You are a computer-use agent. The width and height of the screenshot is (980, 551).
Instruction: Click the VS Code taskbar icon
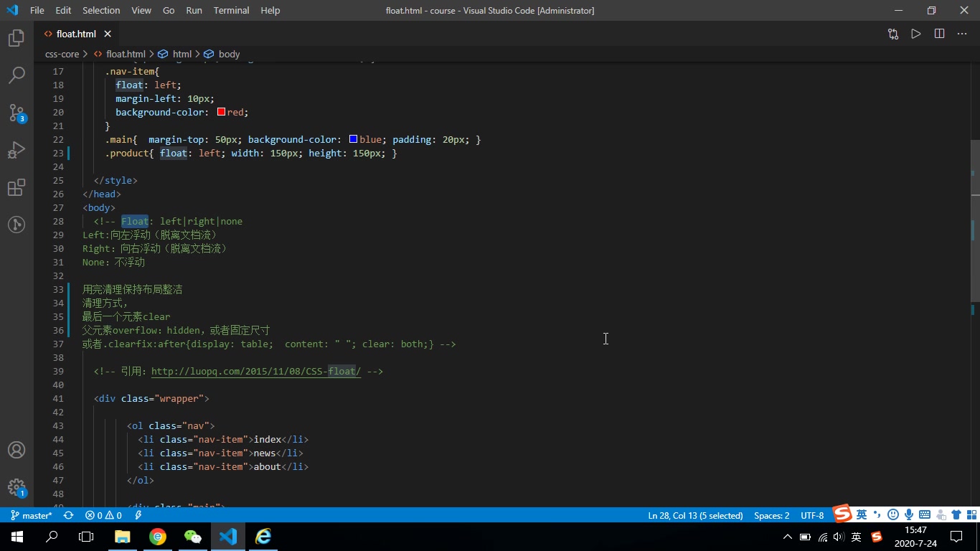coord(228,537)
